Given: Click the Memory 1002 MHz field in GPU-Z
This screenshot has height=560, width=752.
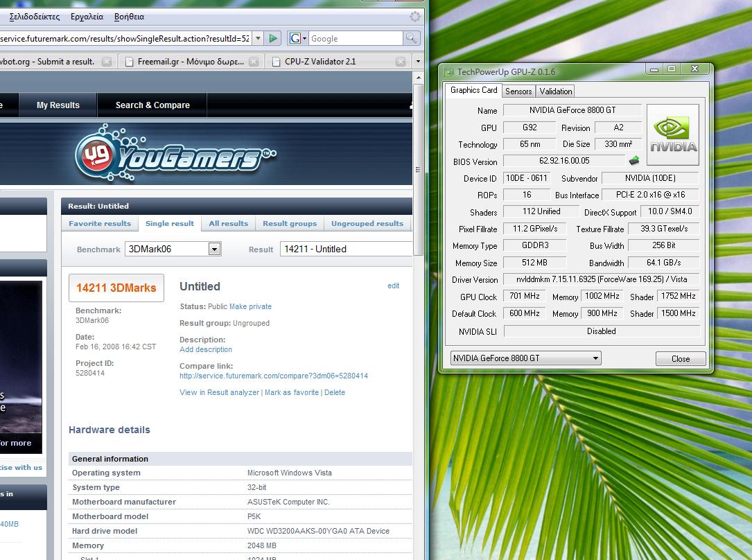Looking at the screenshot, I should pyautogui.click(x=602, y=296).
